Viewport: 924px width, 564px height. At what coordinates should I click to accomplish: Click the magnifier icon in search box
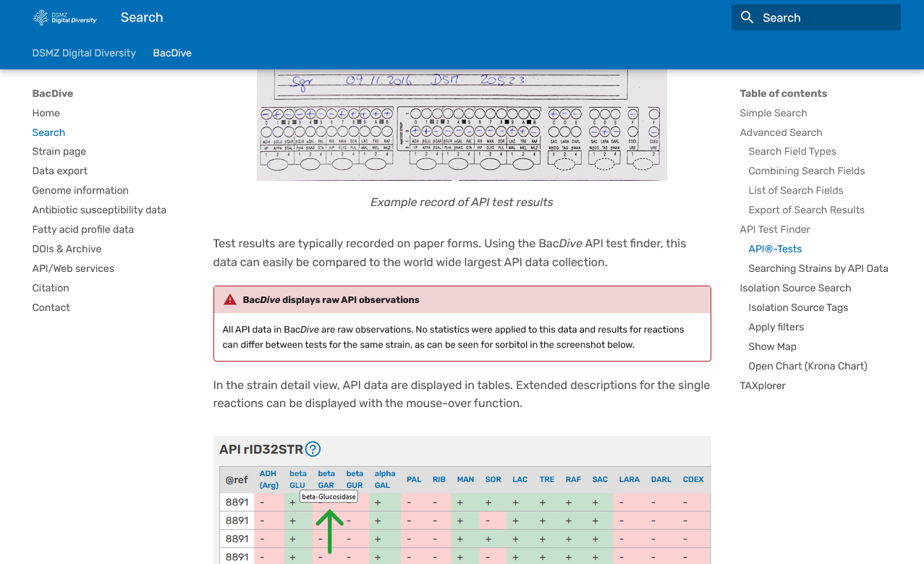point(747,17)
